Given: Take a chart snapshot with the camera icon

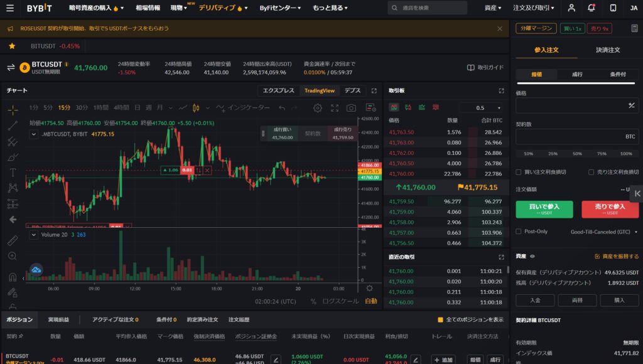Looking at the screenshot, I should pos(351,108).
